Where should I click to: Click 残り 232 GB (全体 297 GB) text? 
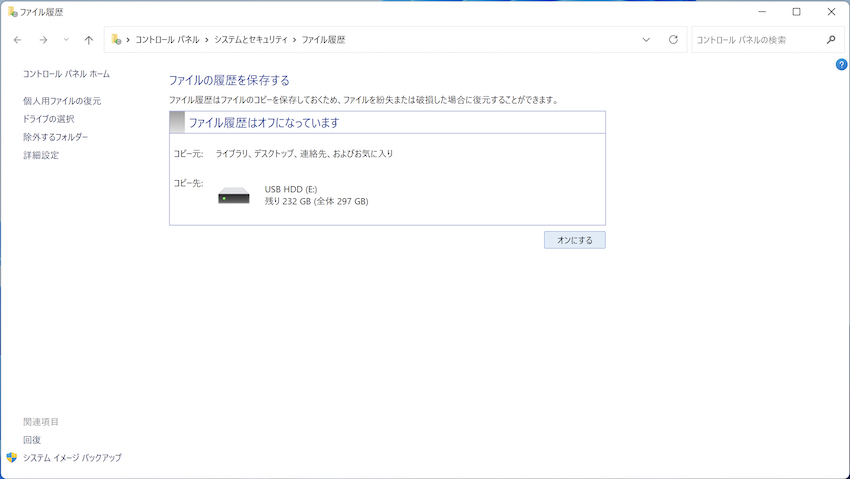pos(317,202)
